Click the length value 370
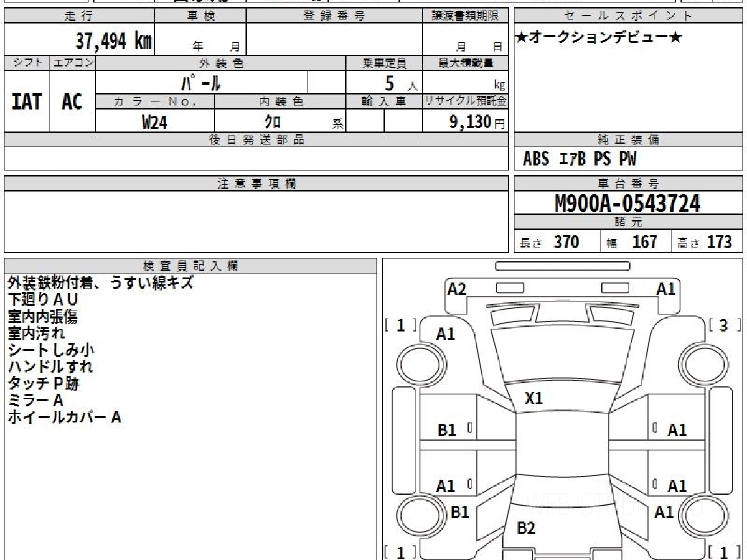747x560 pixels. [566, 242]
